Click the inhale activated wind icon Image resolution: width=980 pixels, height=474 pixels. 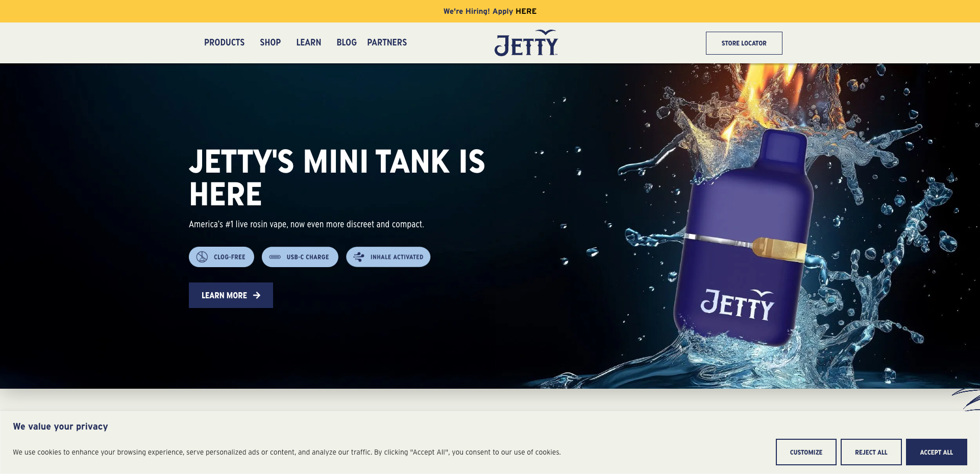(359, 257)
